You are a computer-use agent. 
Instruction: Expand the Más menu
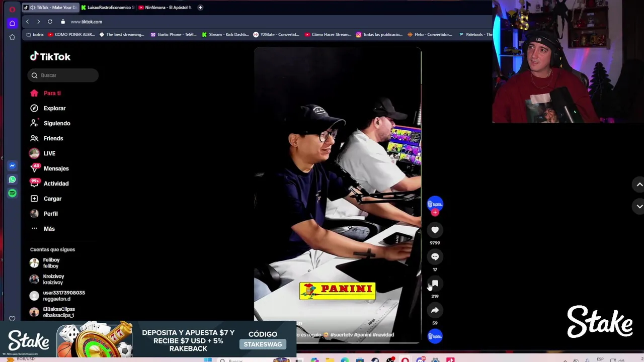[42, 229]
